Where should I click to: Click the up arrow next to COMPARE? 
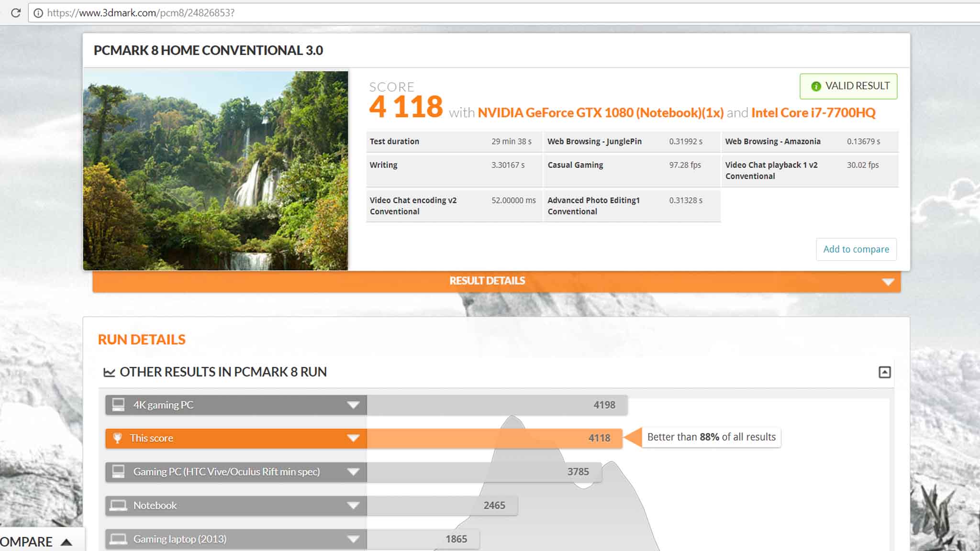67,542
